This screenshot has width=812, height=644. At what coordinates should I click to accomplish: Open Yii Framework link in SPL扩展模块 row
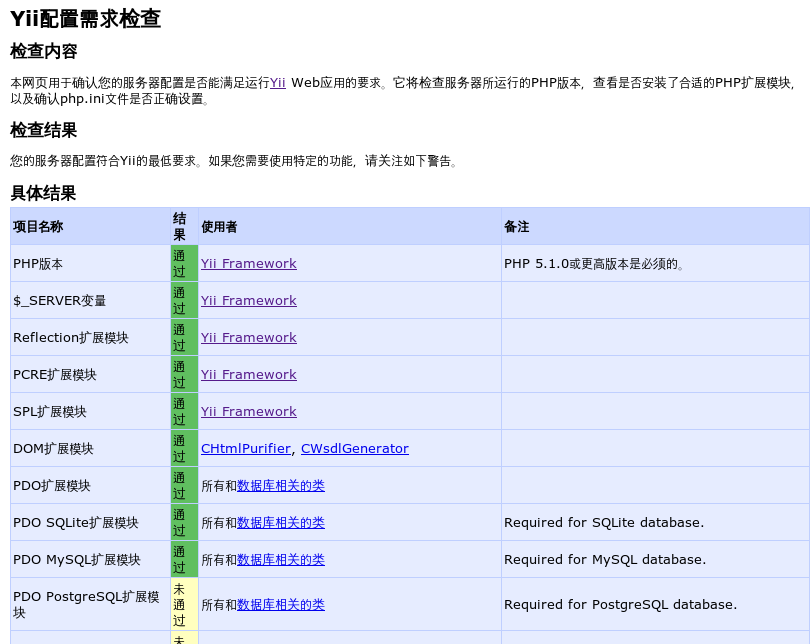point(248,412)
